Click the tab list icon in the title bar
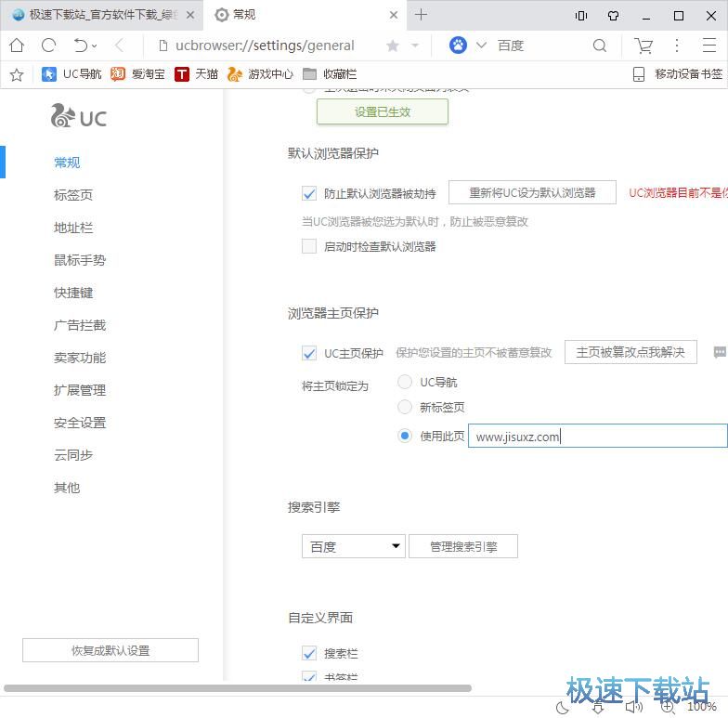 pyautogui.click(x=581, y=16)
